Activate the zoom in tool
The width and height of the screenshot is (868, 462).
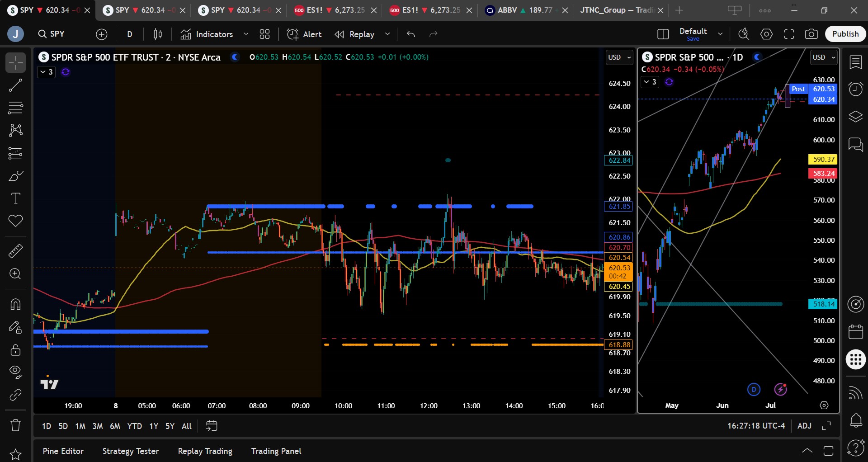15,274
